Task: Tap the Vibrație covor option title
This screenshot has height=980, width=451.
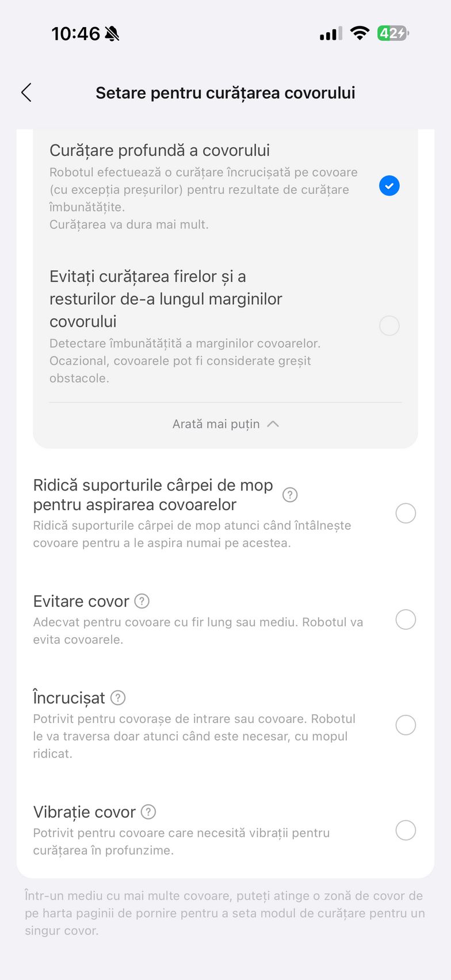Action: coord(85,812)
